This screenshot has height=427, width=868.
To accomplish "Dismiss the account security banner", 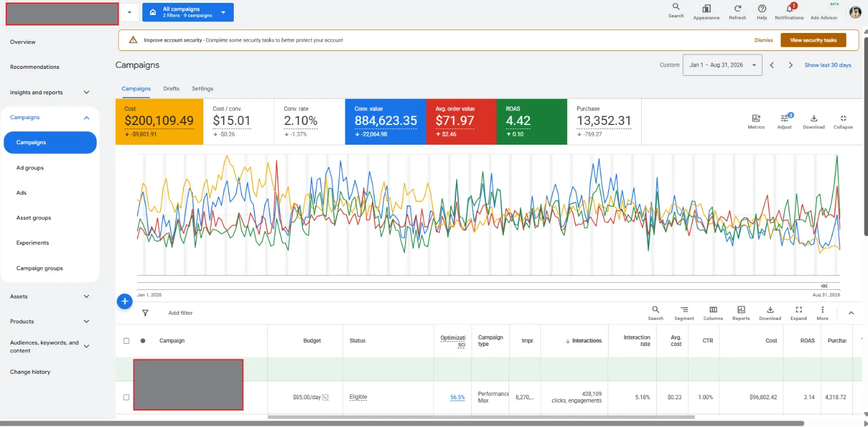I will coord(763,40).
